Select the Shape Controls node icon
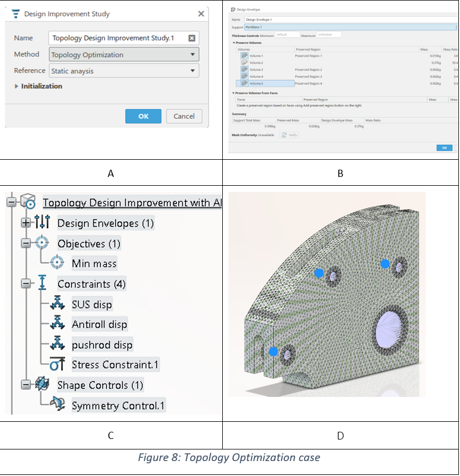This screenshot has width=460, height=476. (42, 384)
